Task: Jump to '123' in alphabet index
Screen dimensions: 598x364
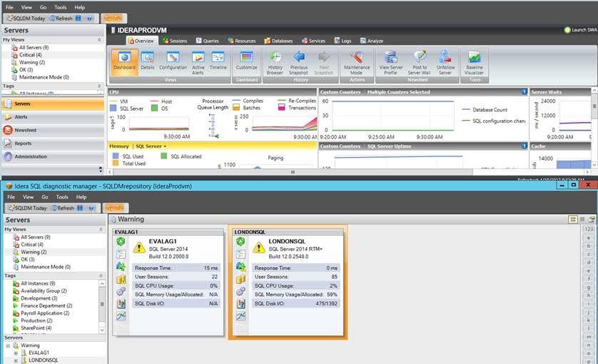Action: click(x=589, y=229)
